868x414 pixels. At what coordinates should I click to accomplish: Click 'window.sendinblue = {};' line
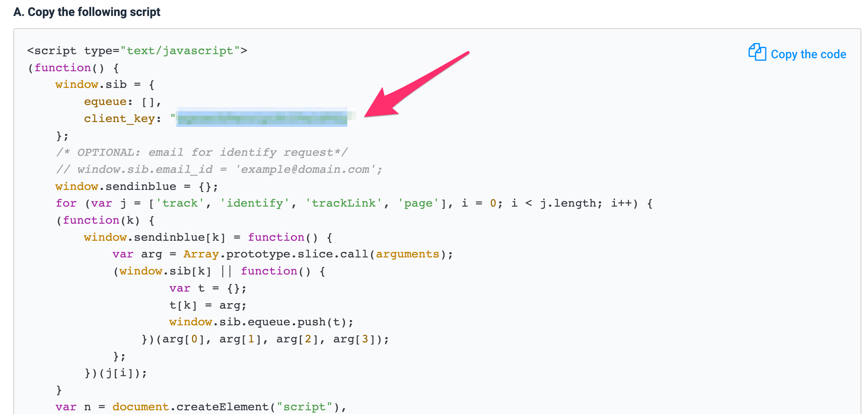click(136, 187)
